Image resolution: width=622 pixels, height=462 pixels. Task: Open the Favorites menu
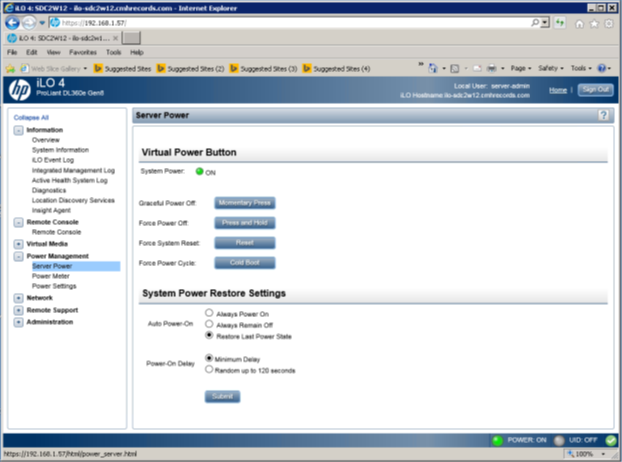click(83, 52)
